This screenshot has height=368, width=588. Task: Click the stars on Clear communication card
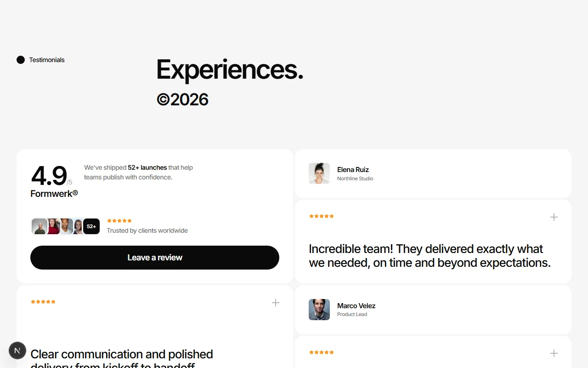click(x=43, y=302)
